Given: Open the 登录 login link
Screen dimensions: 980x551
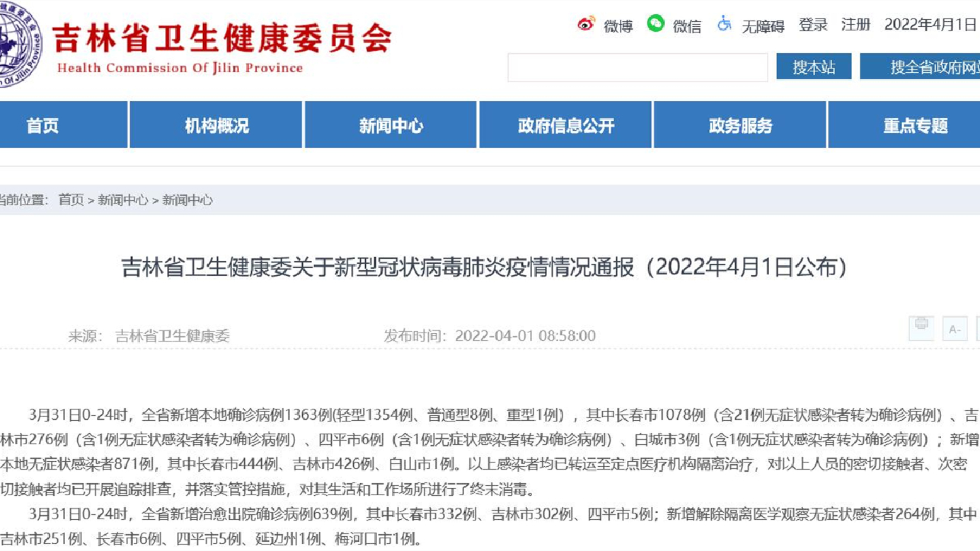Looking at the screenshot, I should [812, 24].
